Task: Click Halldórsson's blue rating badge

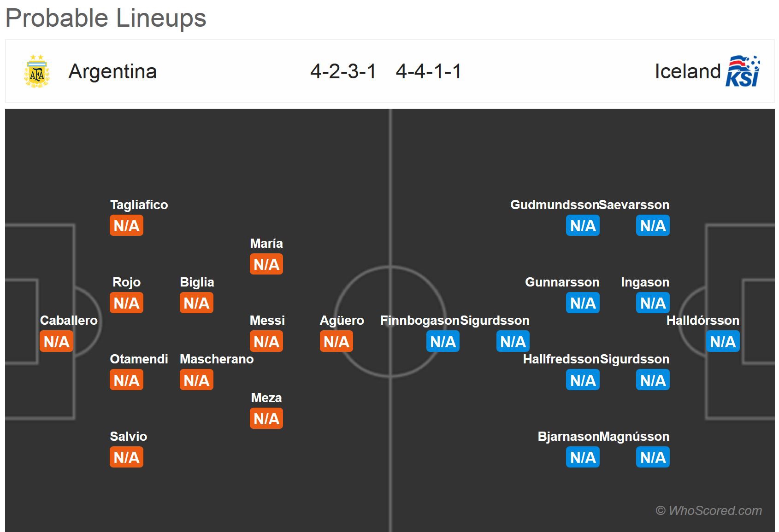Action: coord(723,342)
